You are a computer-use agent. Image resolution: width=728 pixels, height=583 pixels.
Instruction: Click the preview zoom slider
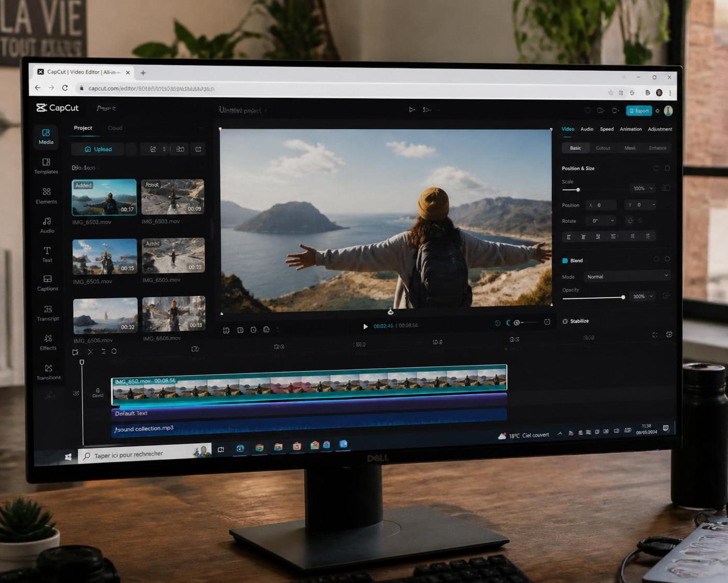525,323
